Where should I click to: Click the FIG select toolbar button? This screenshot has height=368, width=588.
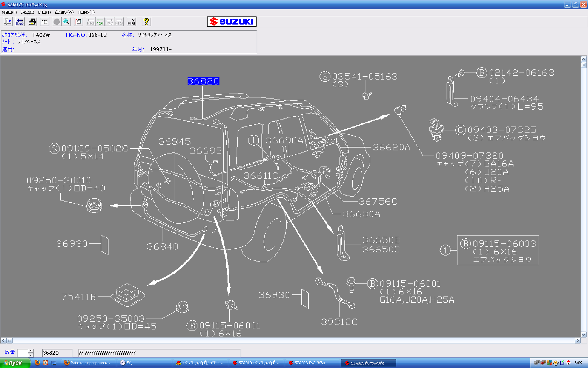tap(44, 22)
